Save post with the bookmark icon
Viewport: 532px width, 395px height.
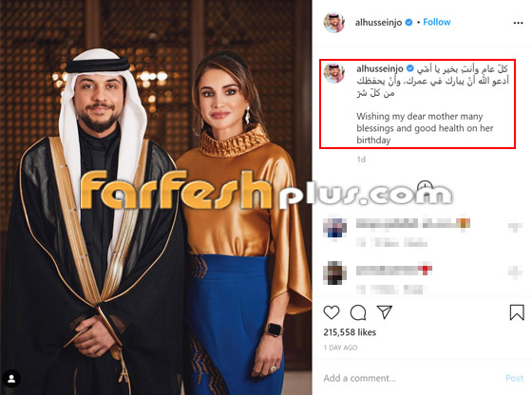click(517, 312)
